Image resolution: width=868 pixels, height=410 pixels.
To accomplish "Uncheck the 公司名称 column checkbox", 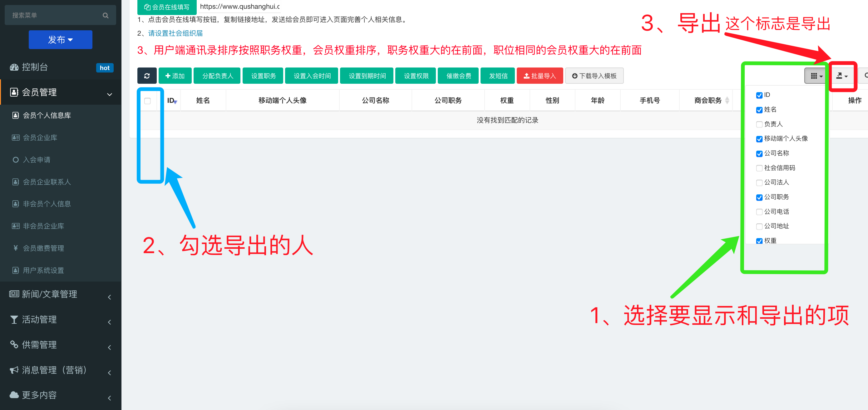I will 759,154.
